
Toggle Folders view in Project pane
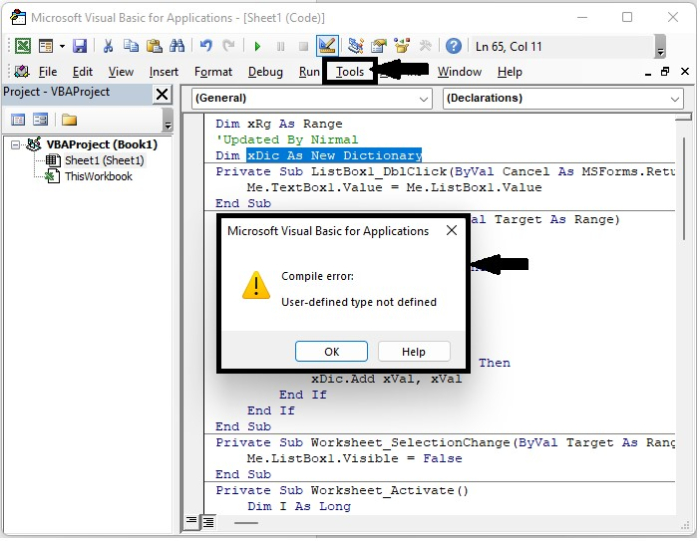coord(69,120)
